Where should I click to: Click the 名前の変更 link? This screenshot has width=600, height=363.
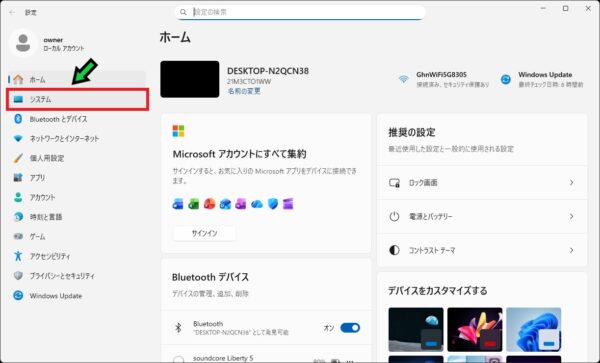(244, 91)
